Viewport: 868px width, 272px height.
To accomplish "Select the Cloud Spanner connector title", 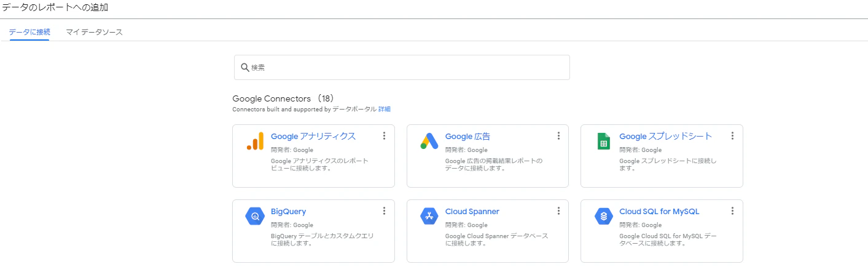I will click(x=472, y=212).
